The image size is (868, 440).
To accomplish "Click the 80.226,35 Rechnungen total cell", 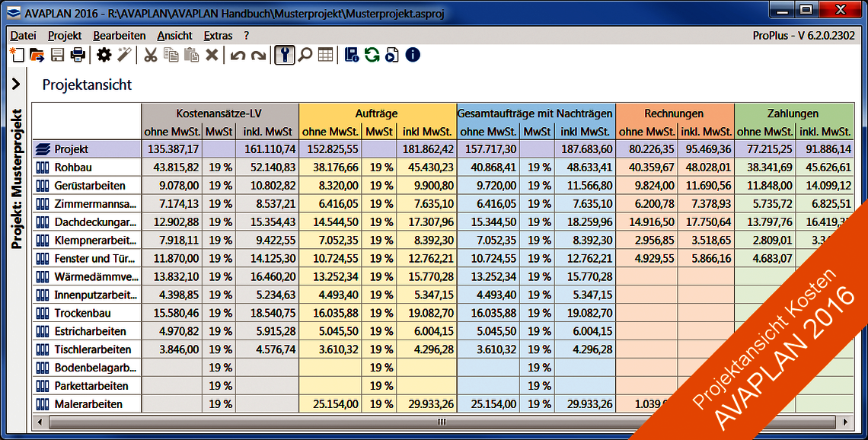I will click(646, 149).
